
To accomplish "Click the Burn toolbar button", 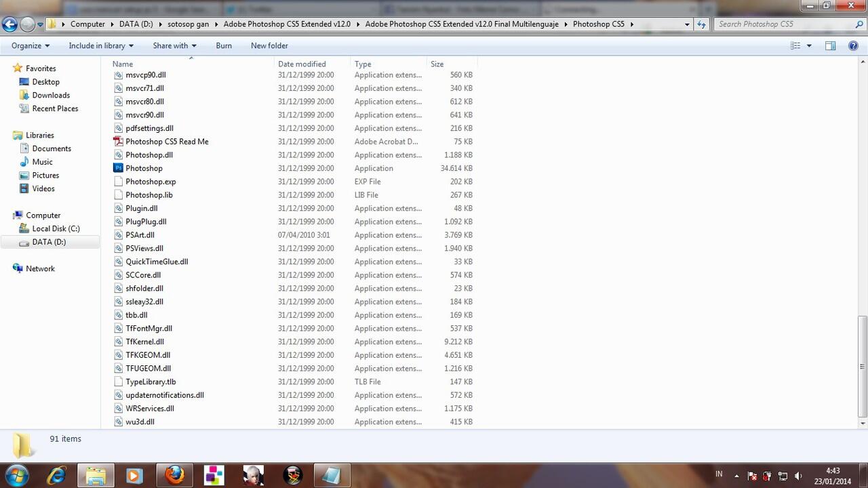I will point(224,45).
